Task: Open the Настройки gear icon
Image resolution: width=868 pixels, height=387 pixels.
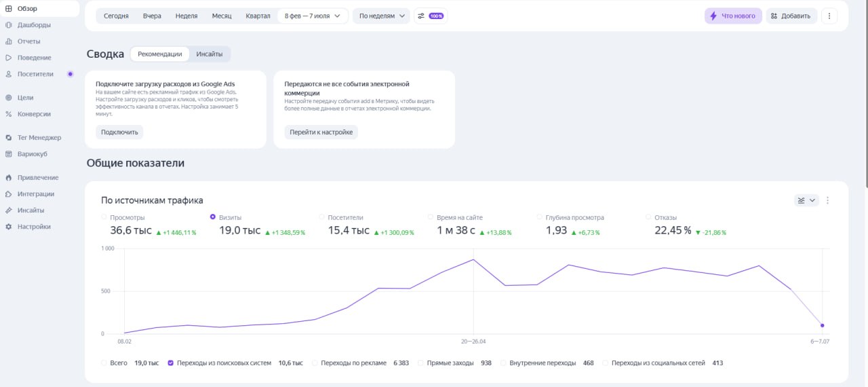Action: coord(8,227)
